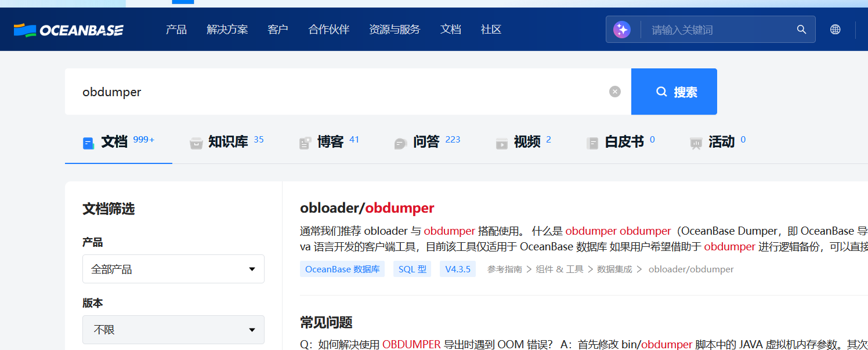Open the 常见问题 search result
Screen dimensions: 868x350
326,322
